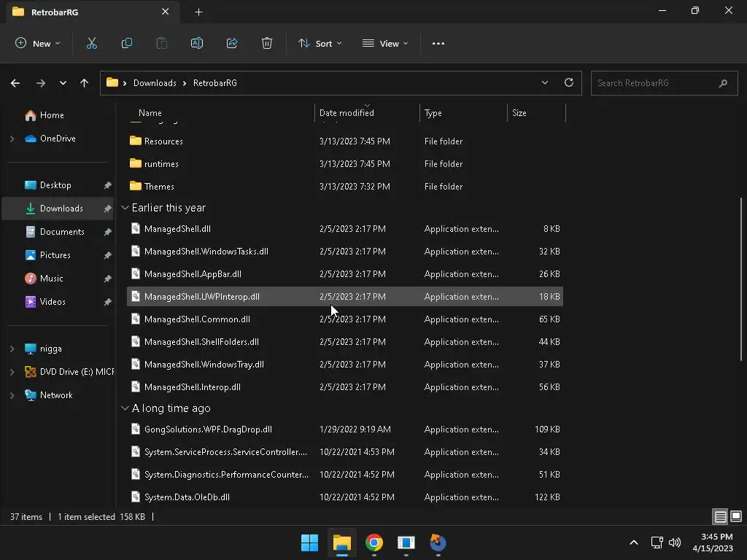Expand address bar history dropdown
This screenshot has height=560, width=747.
pos(545,82)
